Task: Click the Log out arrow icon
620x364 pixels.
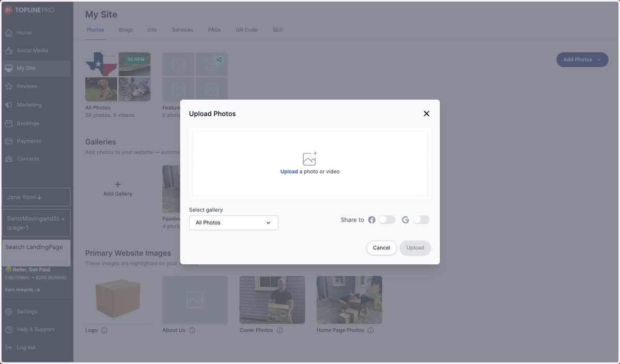Action: pos(9,347)
